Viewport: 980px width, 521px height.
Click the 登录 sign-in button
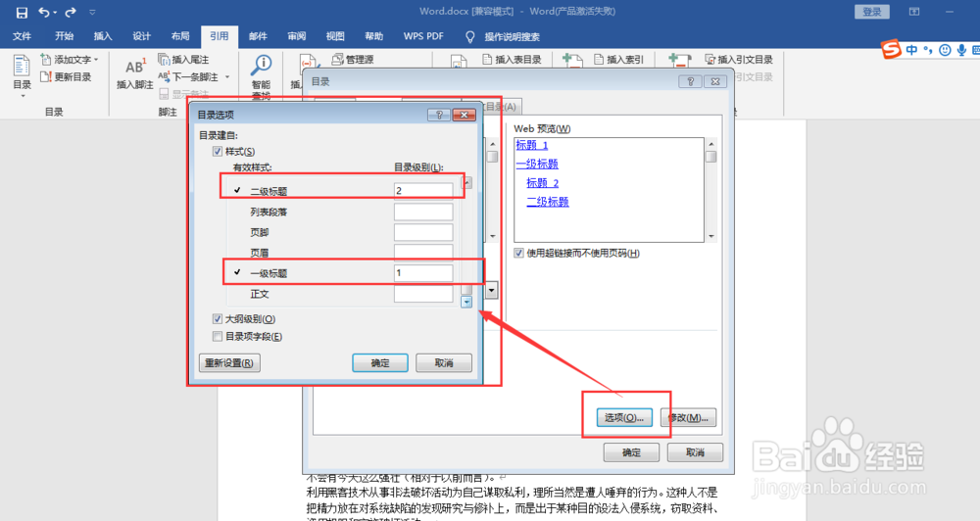tap(872, 12)
